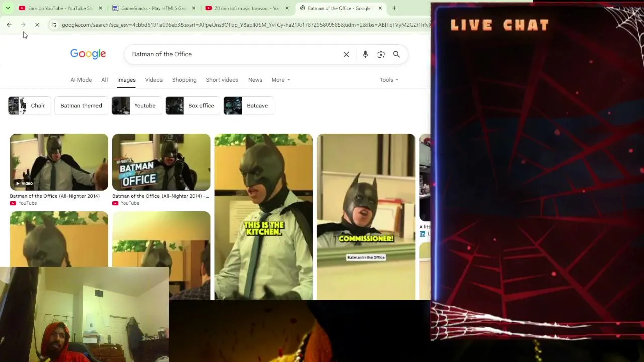Viewport: 644px width, 362px height.
Task: Close the GameSnacks tab
Action: point(194,8)
